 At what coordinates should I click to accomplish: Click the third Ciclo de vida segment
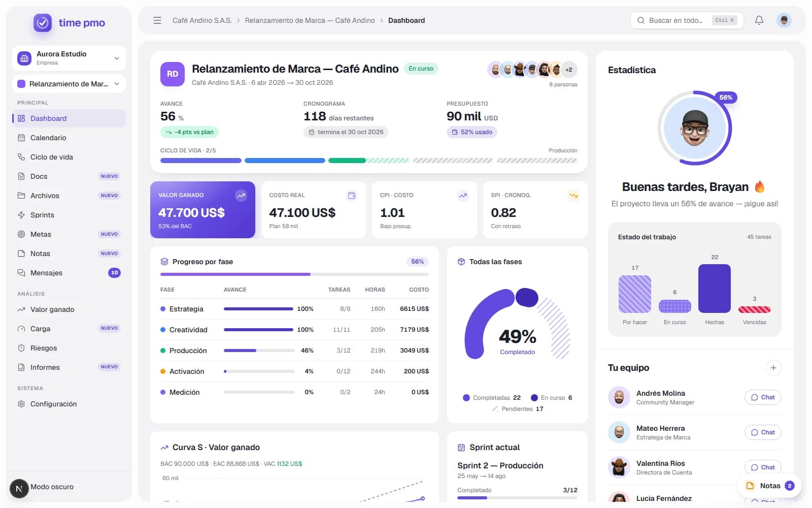coord(368,161)
